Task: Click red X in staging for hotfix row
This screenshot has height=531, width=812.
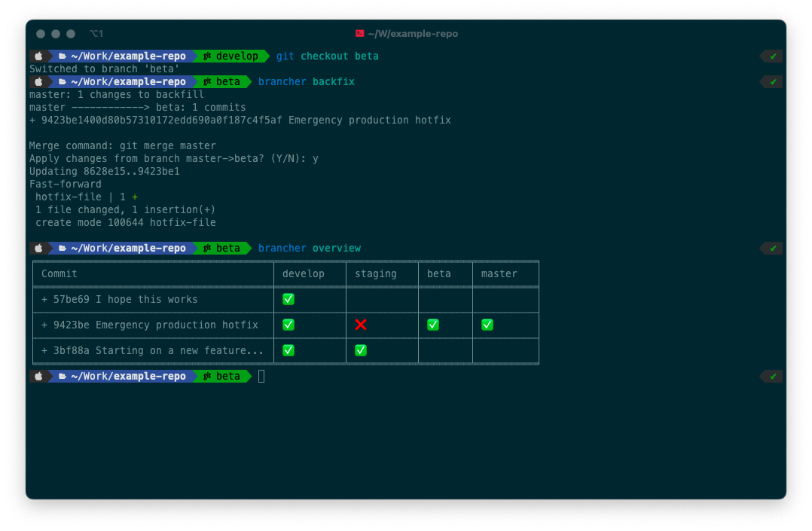Action: pyautogui.click(x=361, y=325)
